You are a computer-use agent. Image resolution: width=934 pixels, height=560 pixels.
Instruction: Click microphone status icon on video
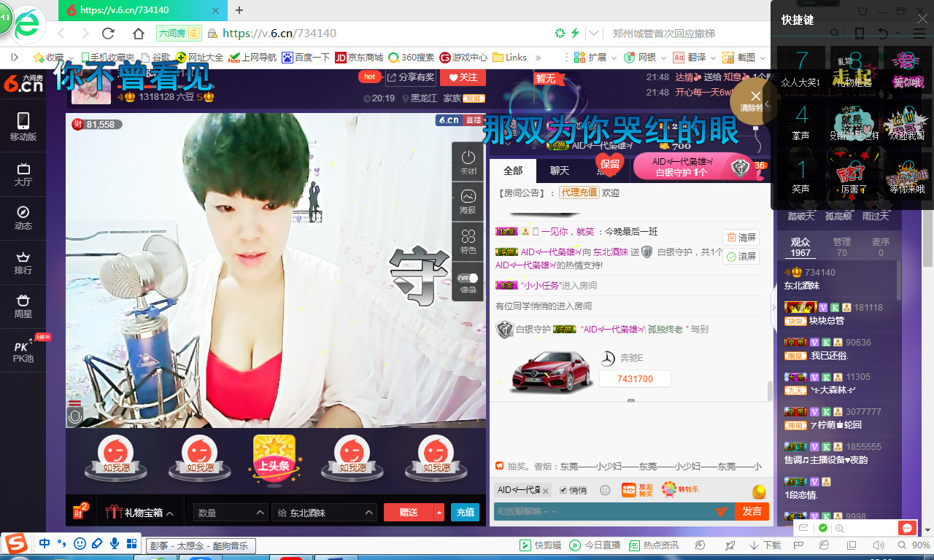coord(74,416)
